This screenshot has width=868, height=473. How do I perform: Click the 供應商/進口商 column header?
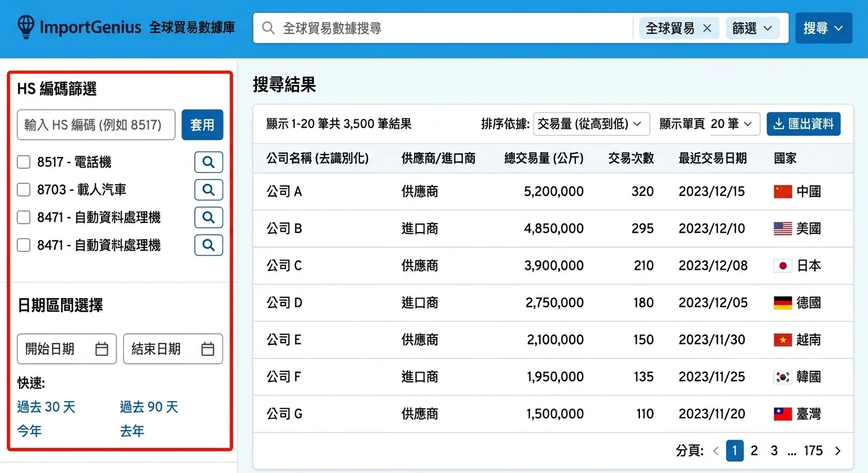(438, 158)
